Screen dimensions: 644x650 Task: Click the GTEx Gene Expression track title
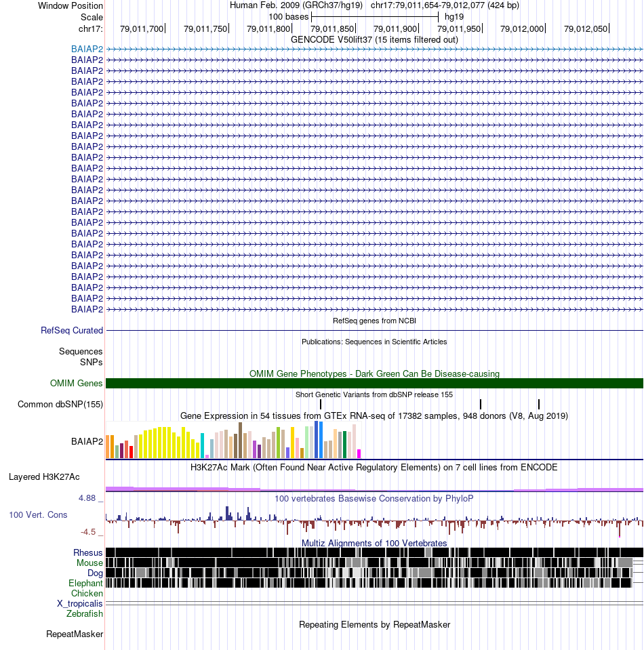(374, 415)
